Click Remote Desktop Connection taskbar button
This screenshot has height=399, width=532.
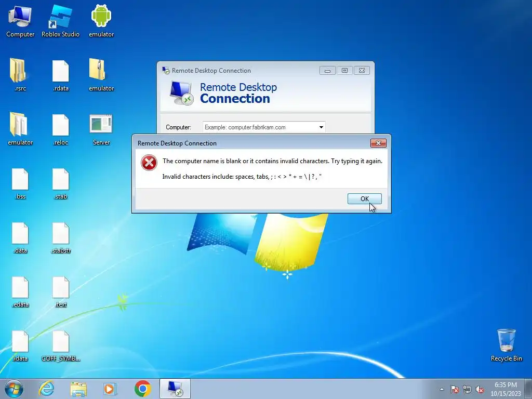(175, 389)
